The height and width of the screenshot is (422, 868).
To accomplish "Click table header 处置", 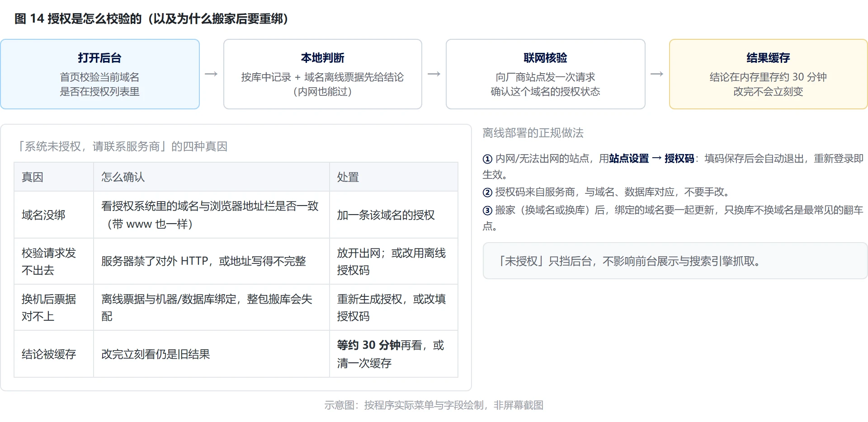I will click(x=393, y=177).
